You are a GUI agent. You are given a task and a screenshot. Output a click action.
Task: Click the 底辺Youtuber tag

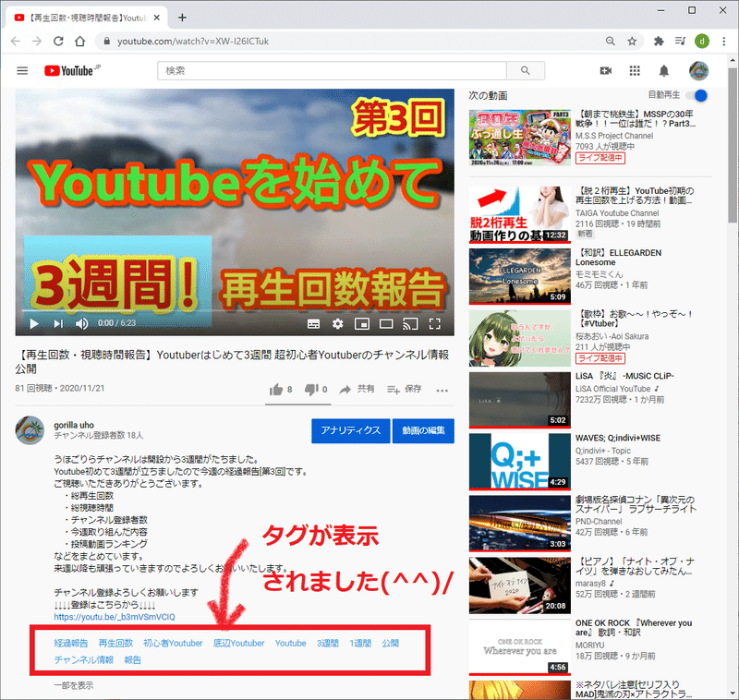tap(238, 643)
